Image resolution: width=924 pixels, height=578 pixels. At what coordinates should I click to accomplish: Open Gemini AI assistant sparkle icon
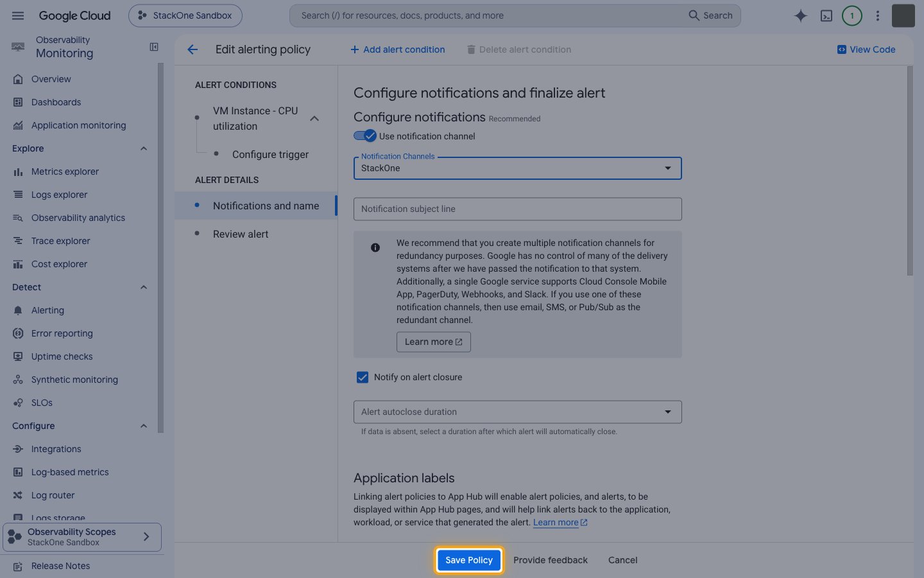pos(800,15)
